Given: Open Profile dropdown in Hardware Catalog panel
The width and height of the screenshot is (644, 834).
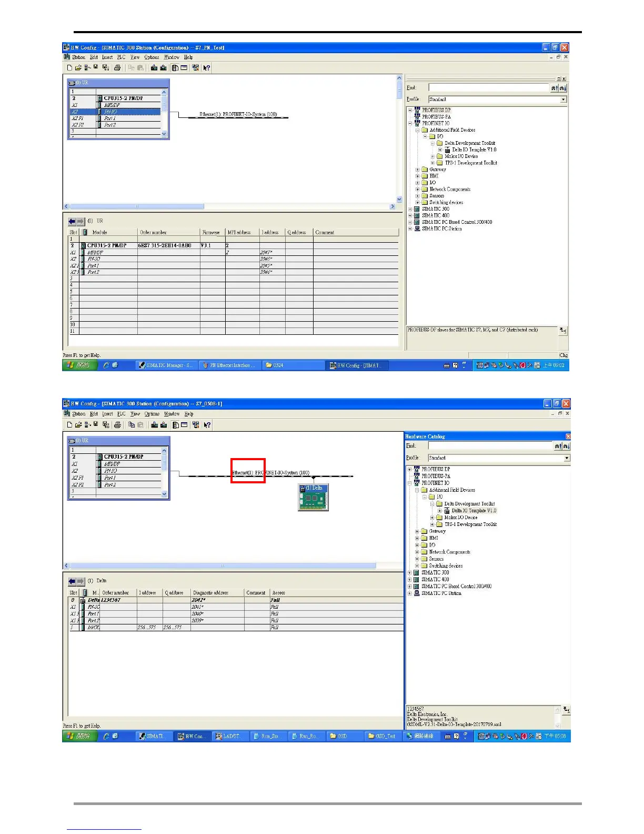Looking at the screenshot, I should tap(567, 458).
